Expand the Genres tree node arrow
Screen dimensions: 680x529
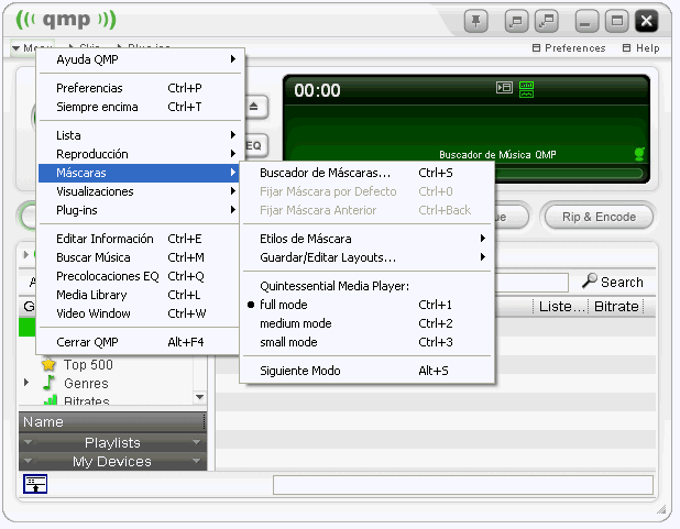click(x=26, y=382)
